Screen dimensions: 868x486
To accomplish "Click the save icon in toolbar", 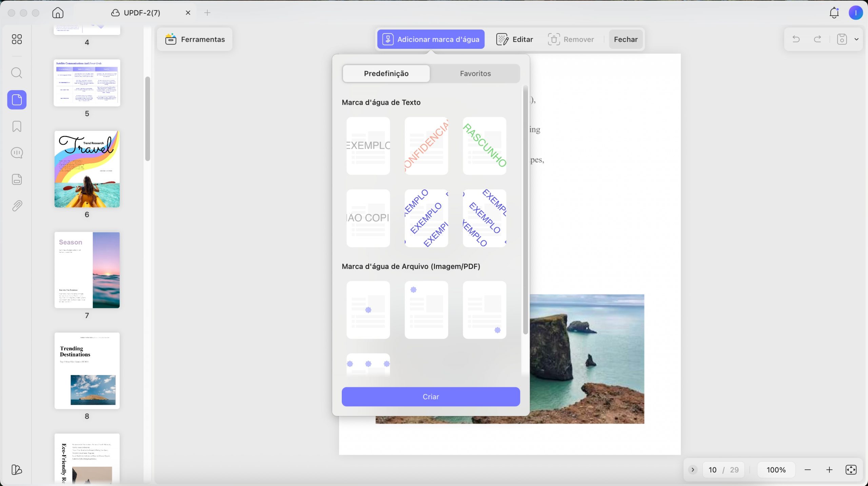I will click(x=842, y=39).
